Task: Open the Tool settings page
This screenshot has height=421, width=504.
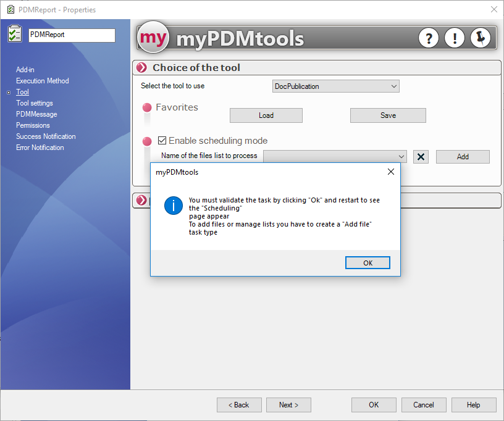Action: [x=35, y=103]
